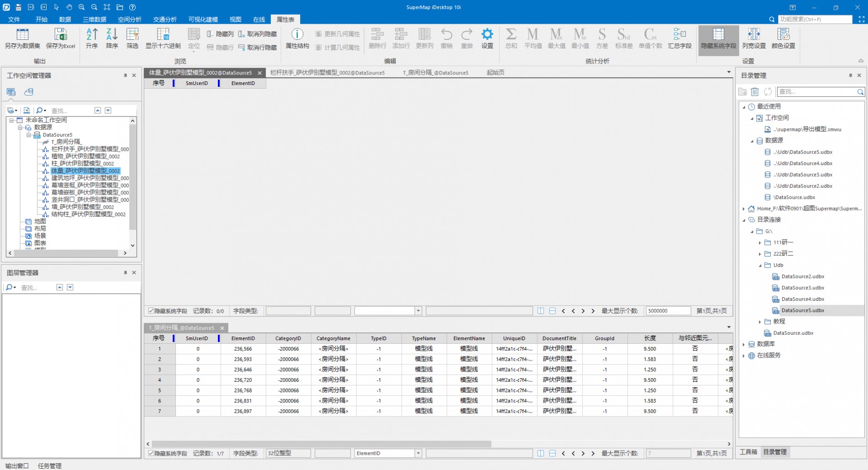Select DataSource4.udbx under Udb folder
868x470 pixels.
point(803,299)
